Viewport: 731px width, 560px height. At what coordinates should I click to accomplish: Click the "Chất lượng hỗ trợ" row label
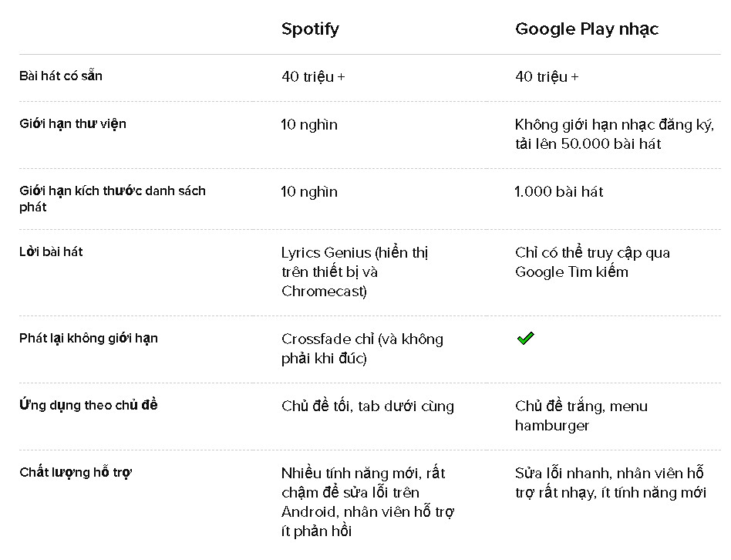[x=76, y=472]
